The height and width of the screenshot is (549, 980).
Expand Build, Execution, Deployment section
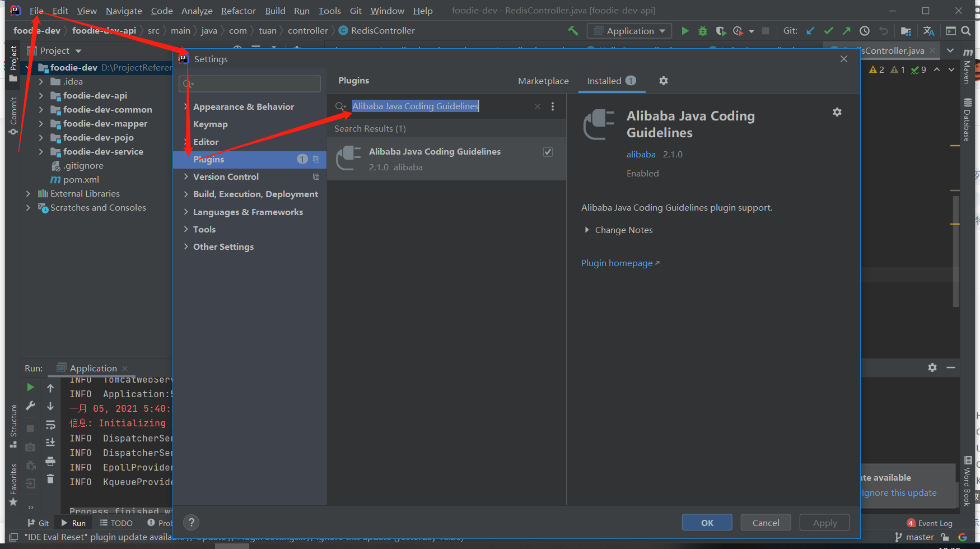click(186, 194)
